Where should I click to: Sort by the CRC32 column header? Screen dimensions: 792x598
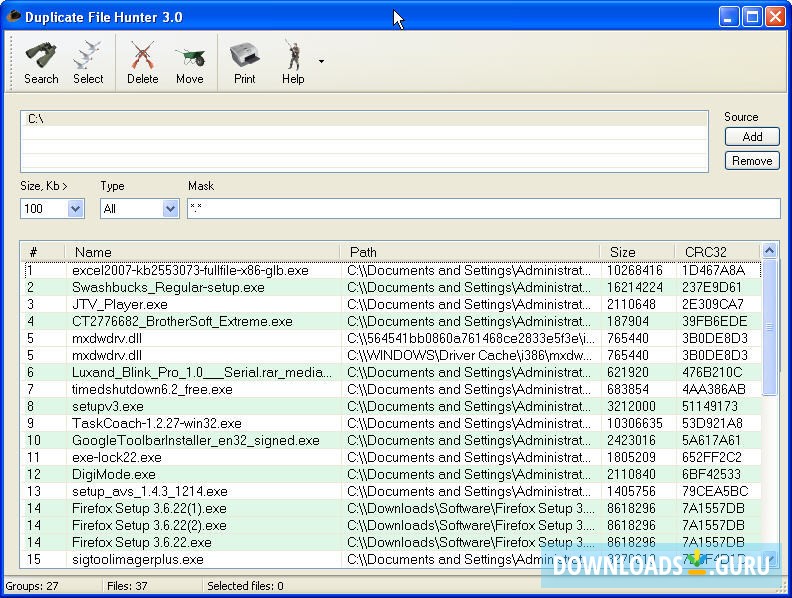coord(706,252)
